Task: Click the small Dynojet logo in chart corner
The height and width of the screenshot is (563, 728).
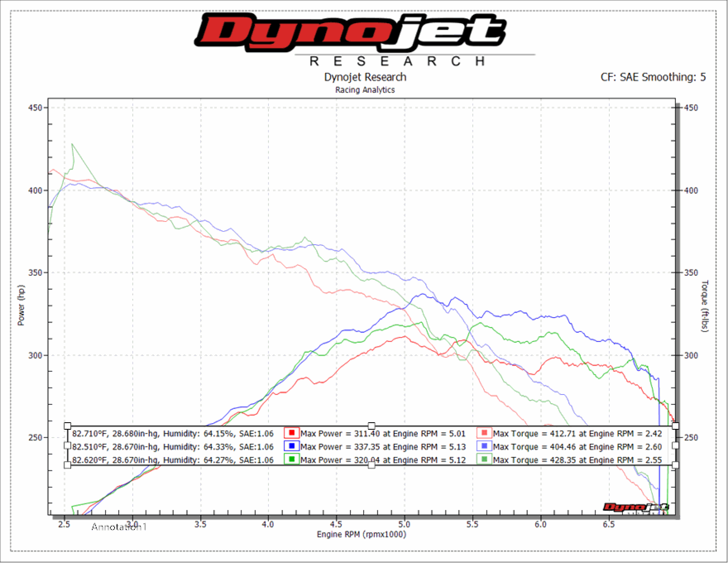Action: (x=636, y=509)
